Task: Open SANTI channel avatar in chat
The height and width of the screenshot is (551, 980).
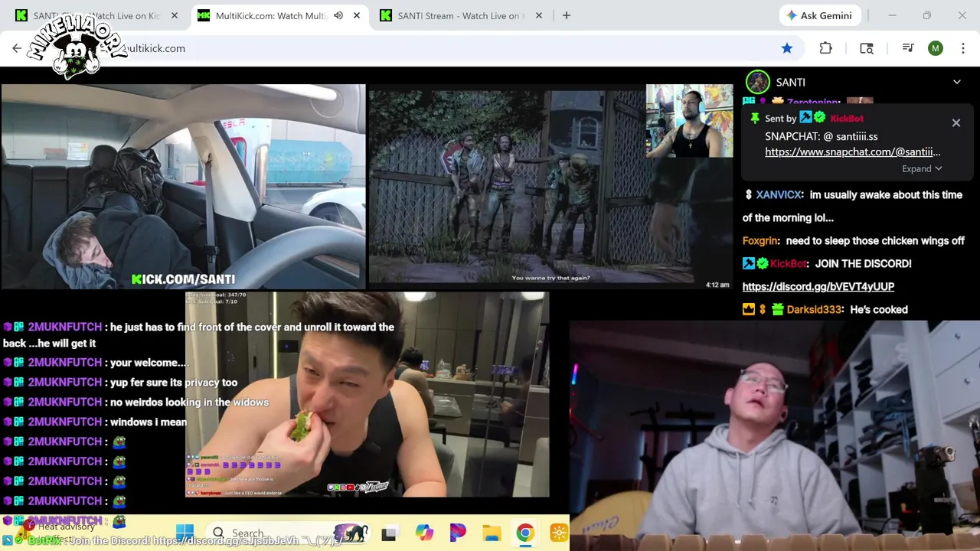Action: (x=758, y=82)
